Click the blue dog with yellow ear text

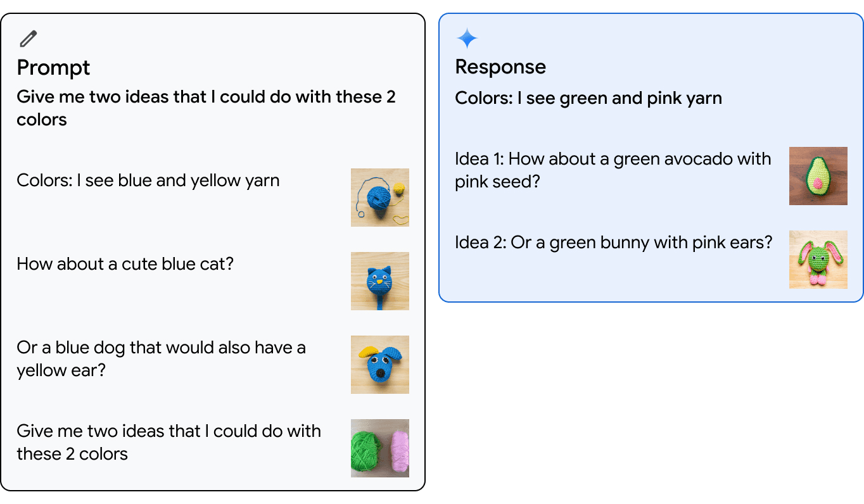point(161,358)
